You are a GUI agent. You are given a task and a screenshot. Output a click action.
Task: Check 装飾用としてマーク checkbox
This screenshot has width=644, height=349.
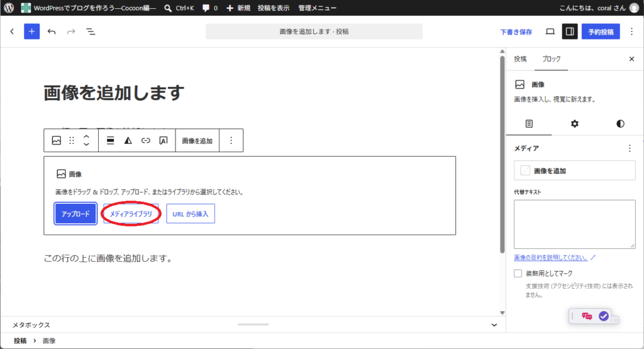click(518, 273)
